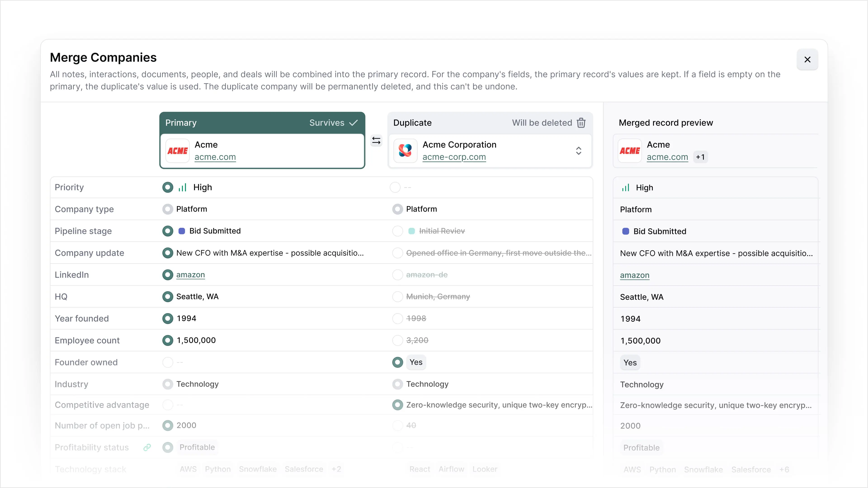Expand the Acme Corporation duplicate selector

tap(579, 150)
